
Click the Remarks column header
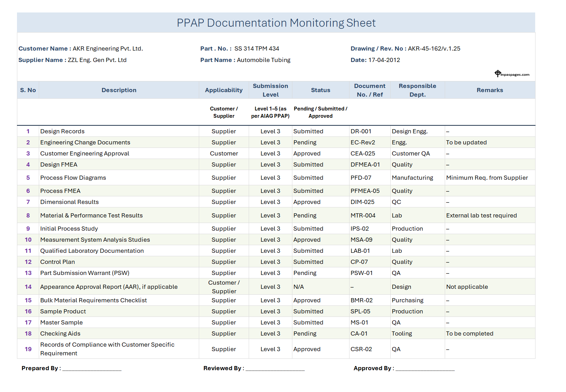pos(490,90)
